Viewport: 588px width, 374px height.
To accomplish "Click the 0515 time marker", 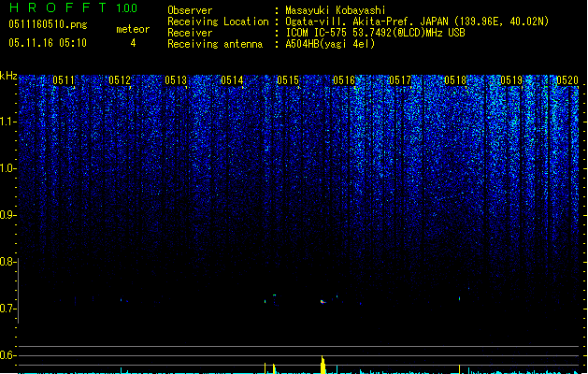I will (x=288, y=80).
